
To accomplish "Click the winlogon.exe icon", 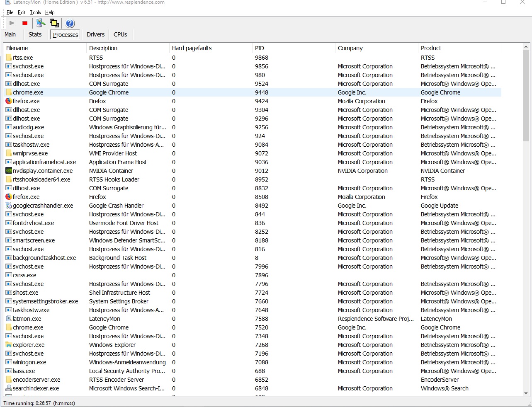I will pos(9,362).
